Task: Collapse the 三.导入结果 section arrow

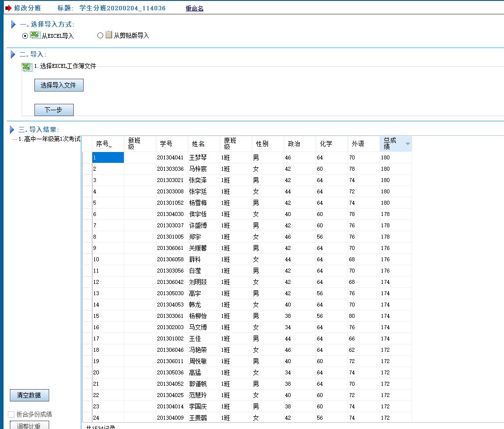Action: tap(12, 130)
